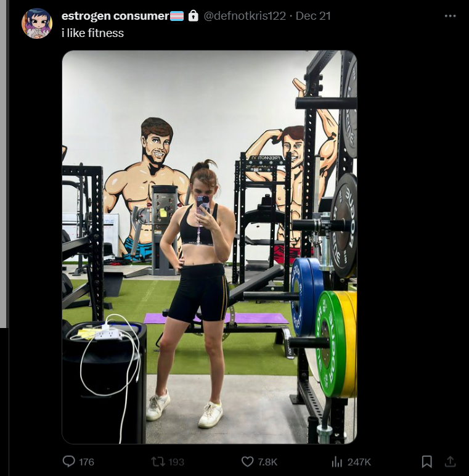Click the 193 reposts count
Image resolution: width=469 pixels, height=476 pixels.
[x=176, y=462]
